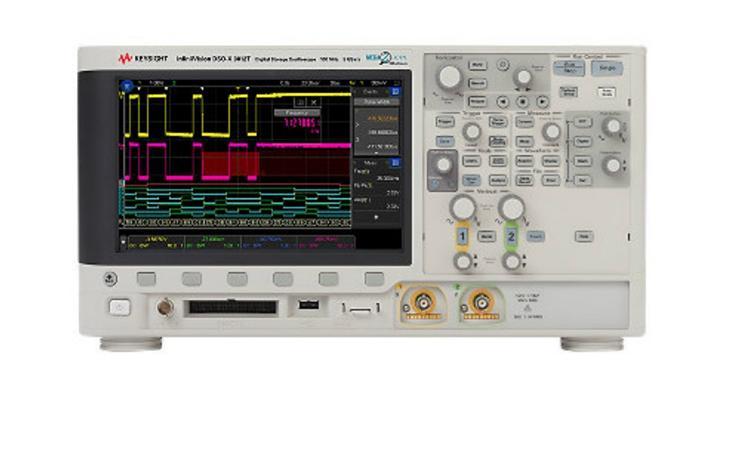Push the channel 1 vertical scale knob
This screenshot has width=733, height=450.
[x=462, y=207]
